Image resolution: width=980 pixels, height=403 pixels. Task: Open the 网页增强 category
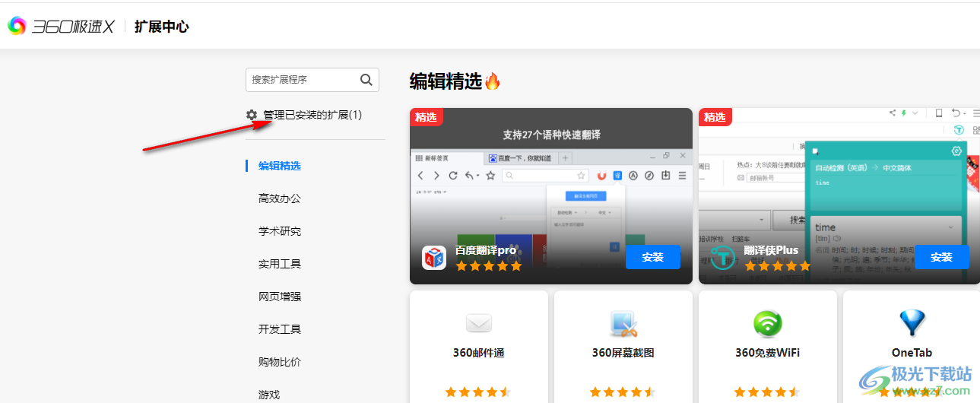point(280,297)
